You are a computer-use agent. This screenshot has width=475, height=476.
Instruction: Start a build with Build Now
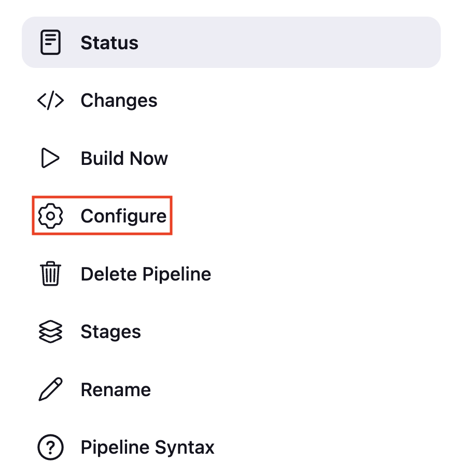tap(124, 158)
